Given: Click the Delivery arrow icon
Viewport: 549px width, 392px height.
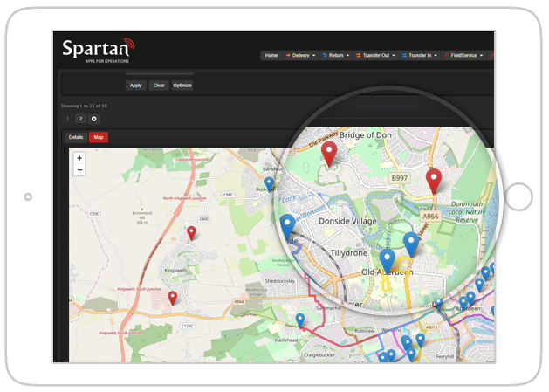Looking at the screenshot, I should (288, 55).
